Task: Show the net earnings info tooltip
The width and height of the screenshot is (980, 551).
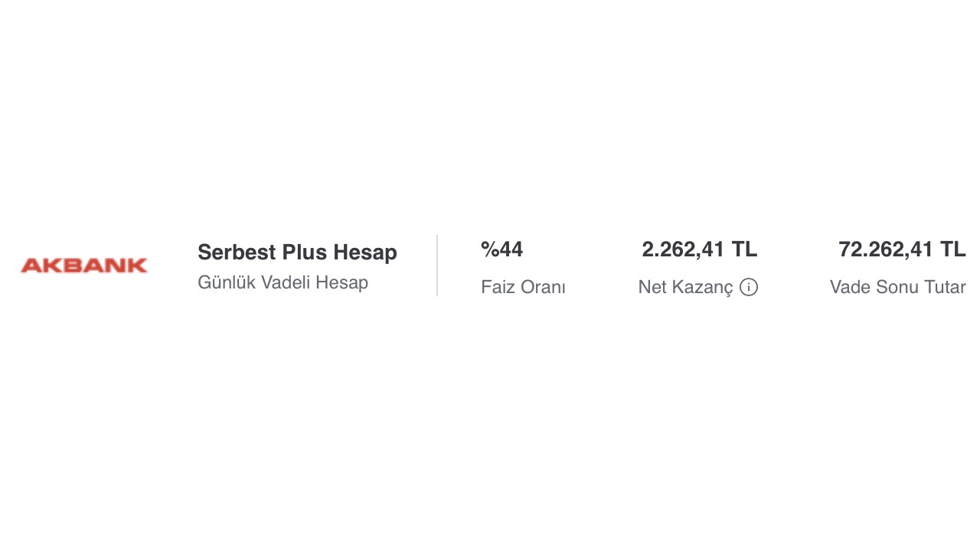Action: point(749,287)
